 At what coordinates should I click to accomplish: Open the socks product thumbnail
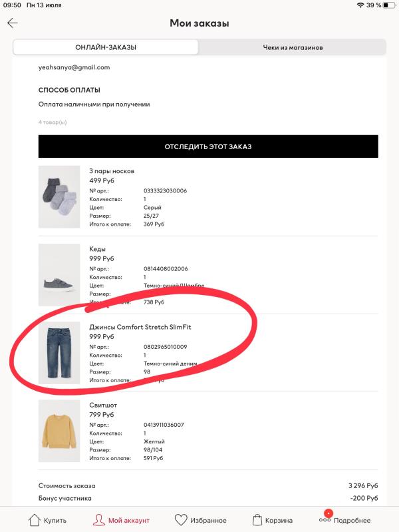(x=59, y=197)
